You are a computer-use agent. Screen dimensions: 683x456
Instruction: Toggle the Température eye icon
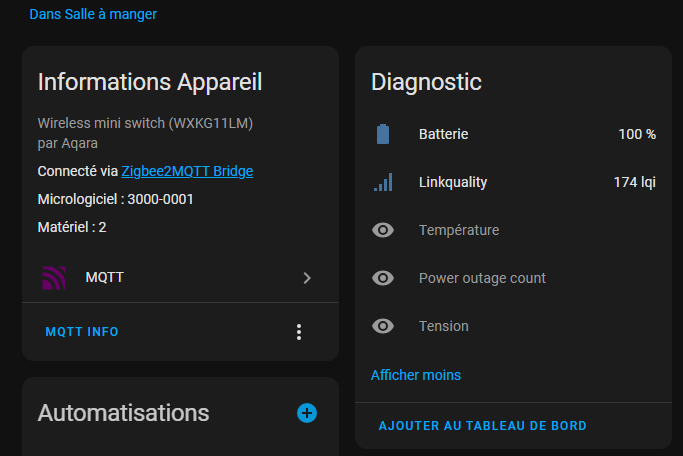click(x=383, y=230)
